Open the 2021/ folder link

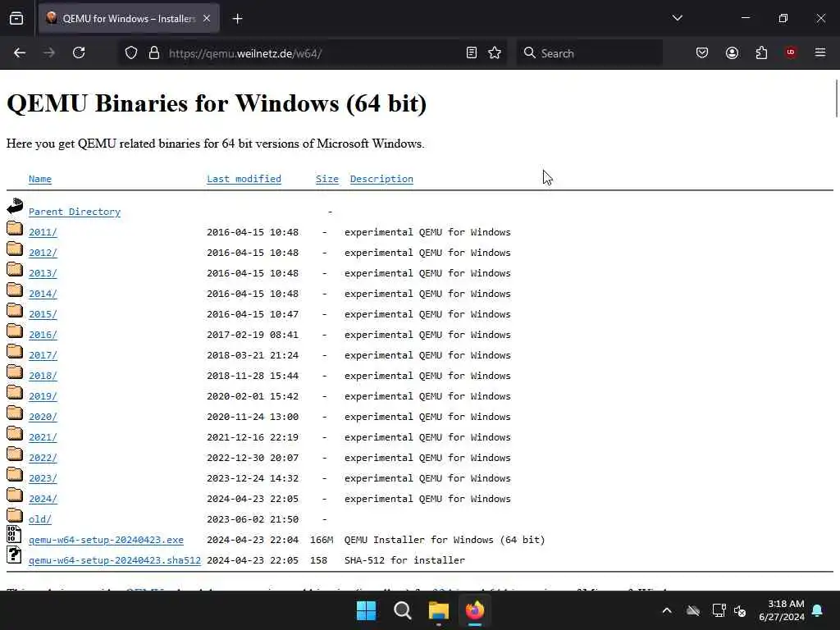(x=43, y=437)
